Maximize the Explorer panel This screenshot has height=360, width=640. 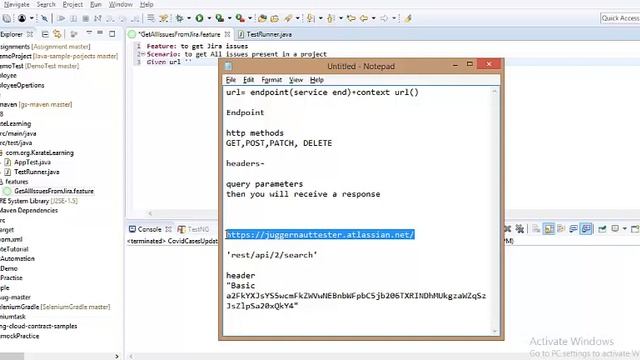(x=112, y=34)
